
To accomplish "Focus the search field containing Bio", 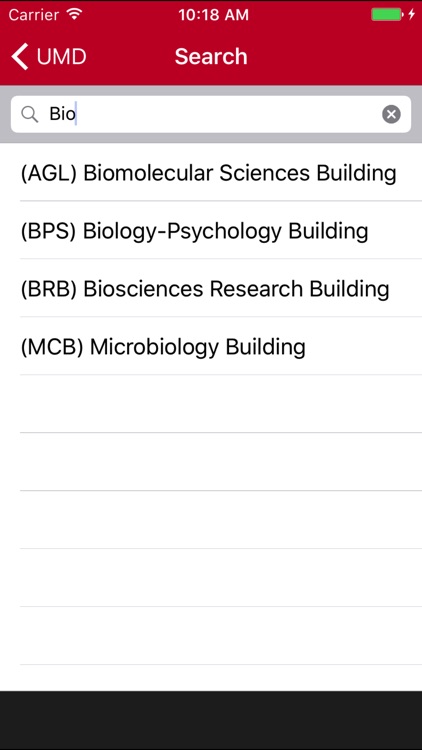I will (x=211, y=114).
